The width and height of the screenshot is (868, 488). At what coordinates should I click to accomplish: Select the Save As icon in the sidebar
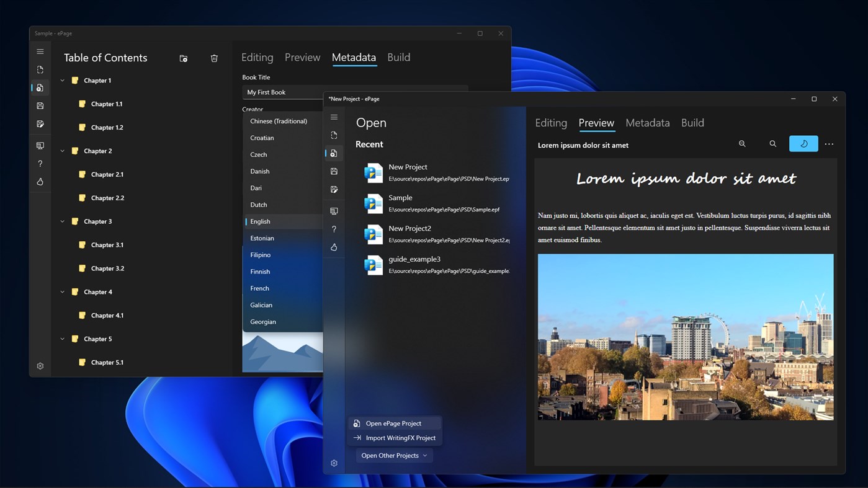tap(334, 189)
